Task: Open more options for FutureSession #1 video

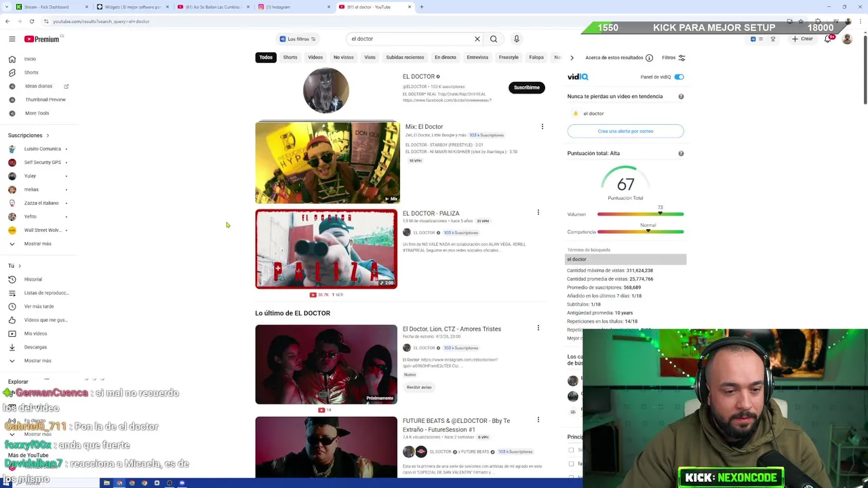Action: 538,420
